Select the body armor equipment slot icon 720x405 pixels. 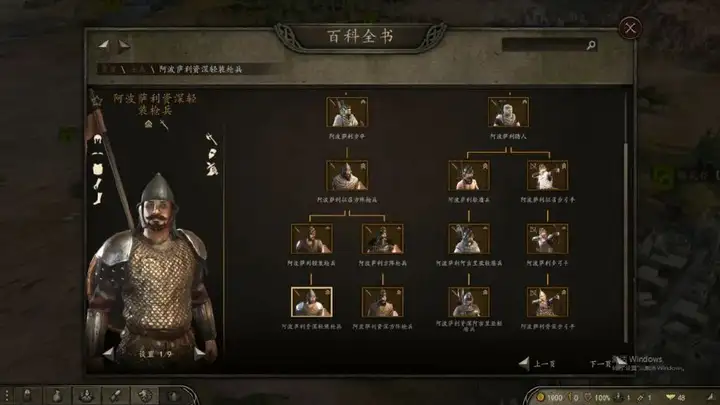coord(97,169)
